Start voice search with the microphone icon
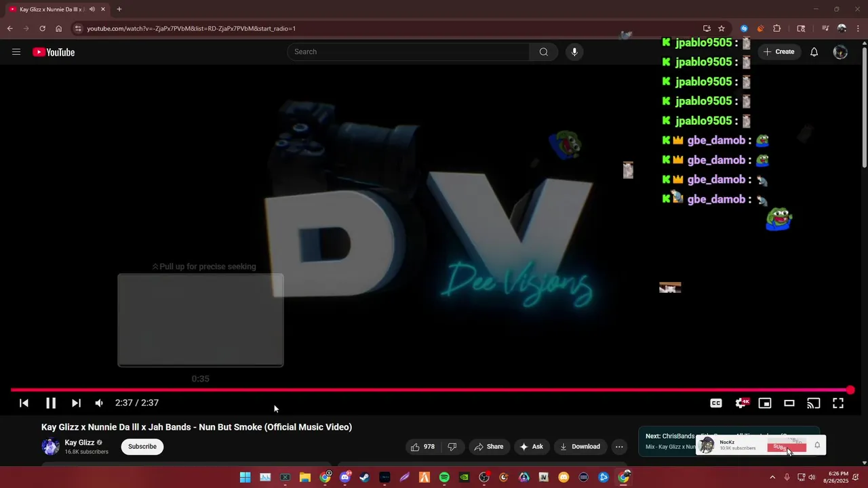The height and width of the screenshot is (488, 868). (x=574, y=52)
